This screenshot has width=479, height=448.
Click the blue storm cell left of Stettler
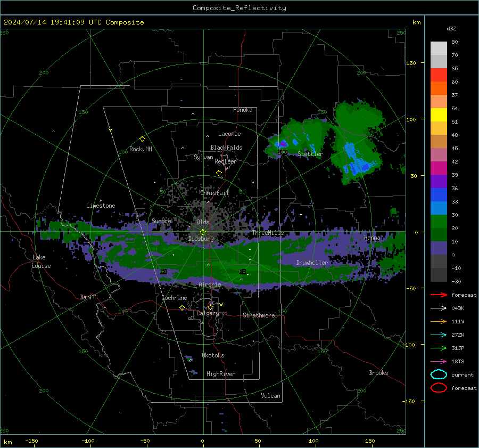(x=282, y=144)
